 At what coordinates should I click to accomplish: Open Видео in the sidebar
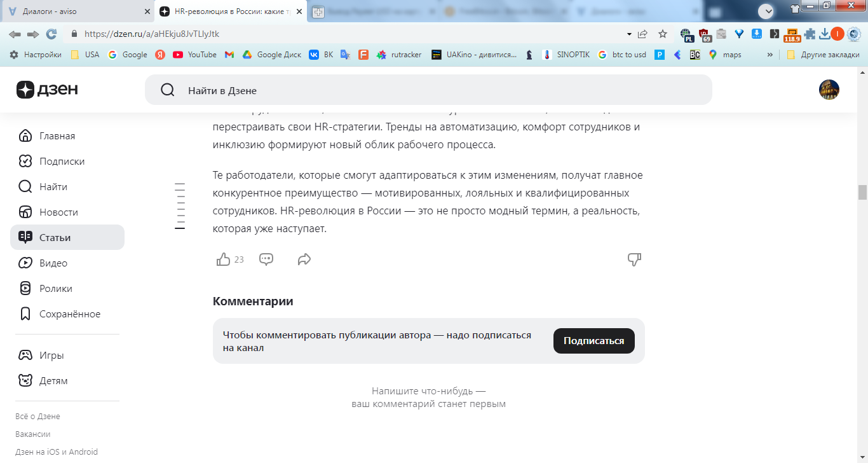point(67,263)
